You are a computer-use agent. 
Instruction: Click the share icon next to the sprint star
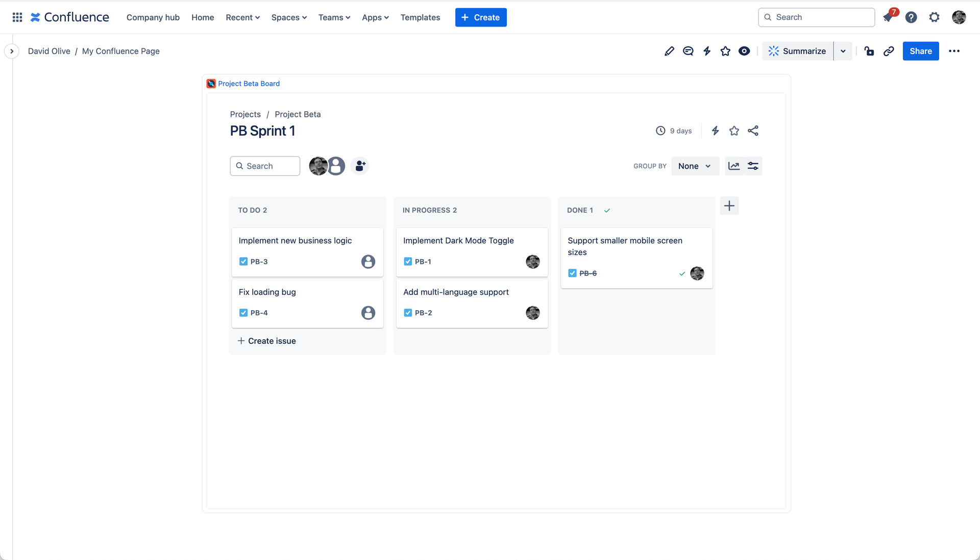click(x=753, y=131)
